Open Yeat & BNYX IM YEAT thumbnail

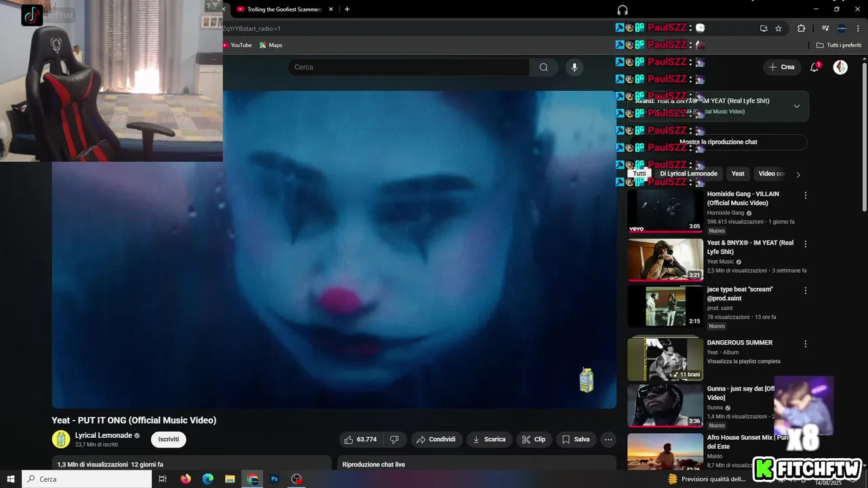[665, 260]
